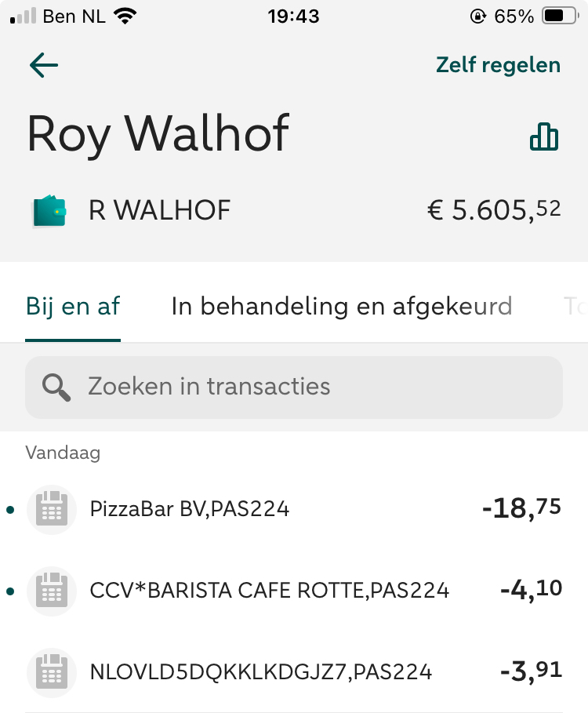Tap the "Zelf regelen" link
This screenshot has width=588, height=713.
coord(498,65)
